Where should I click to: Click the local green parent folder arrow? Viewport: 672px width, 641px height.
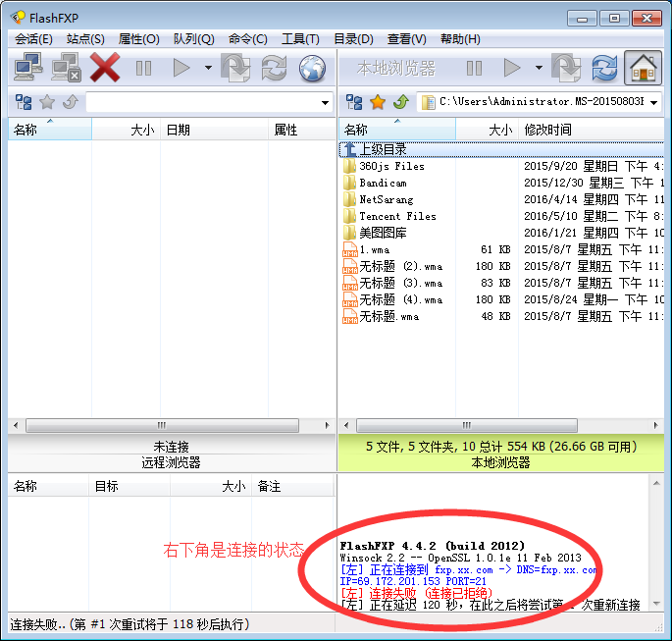pyautogui.click(x=401, y=102)
